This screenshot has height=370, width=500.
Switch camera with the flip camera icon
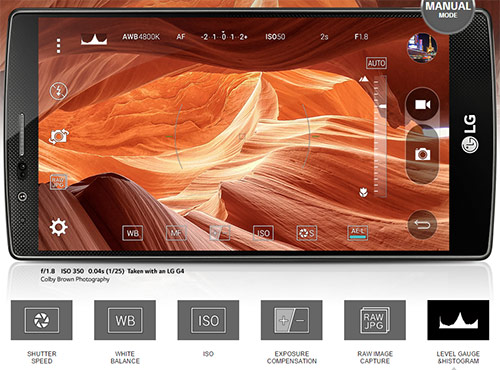(59, 136)
